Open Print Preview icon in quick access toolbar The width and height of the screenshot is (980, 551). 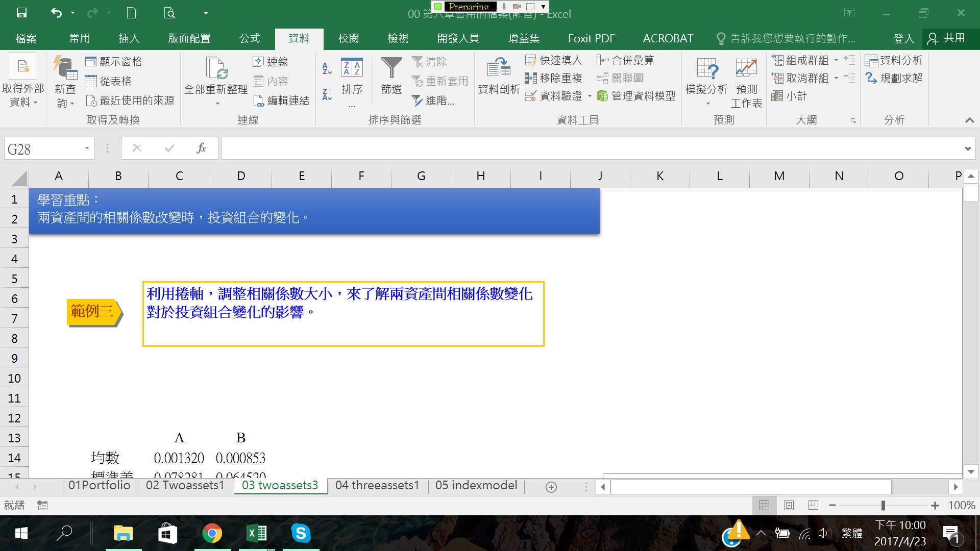pyautogui.click(x=169, y=13)
